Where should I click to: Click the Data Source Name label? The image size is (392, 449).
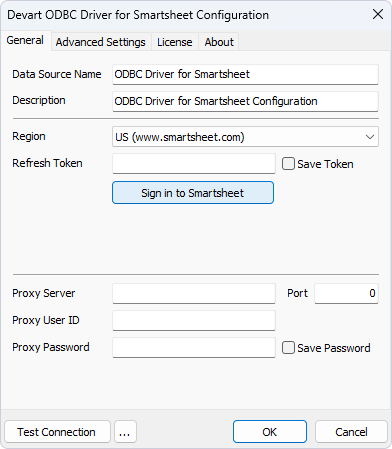pyautogui.click(x=57, y=74)
